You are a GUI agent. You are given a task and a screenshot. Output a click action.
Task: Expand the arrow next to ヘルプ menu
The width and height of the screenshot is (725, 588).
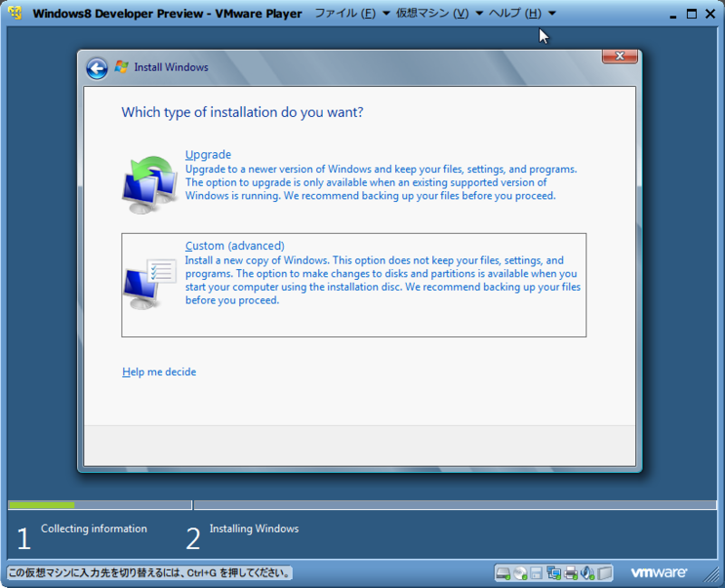(552, 14)
